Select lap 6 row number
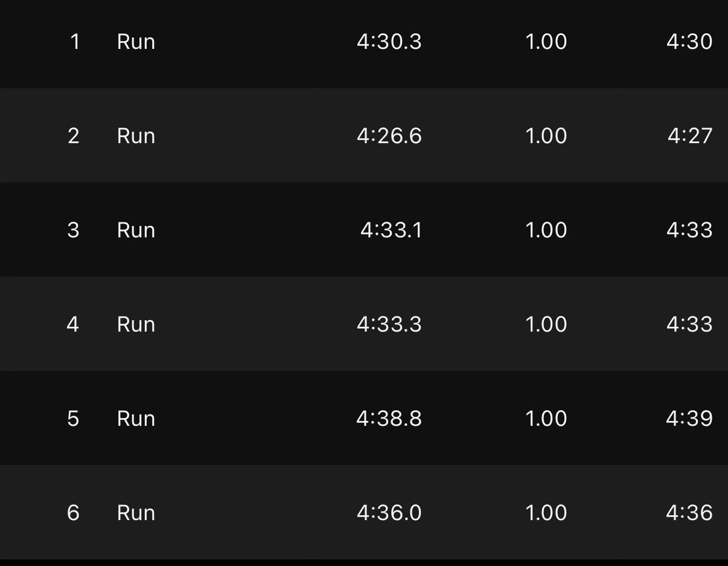The height and width of the screenshot is (566, 728). point(74,513)
